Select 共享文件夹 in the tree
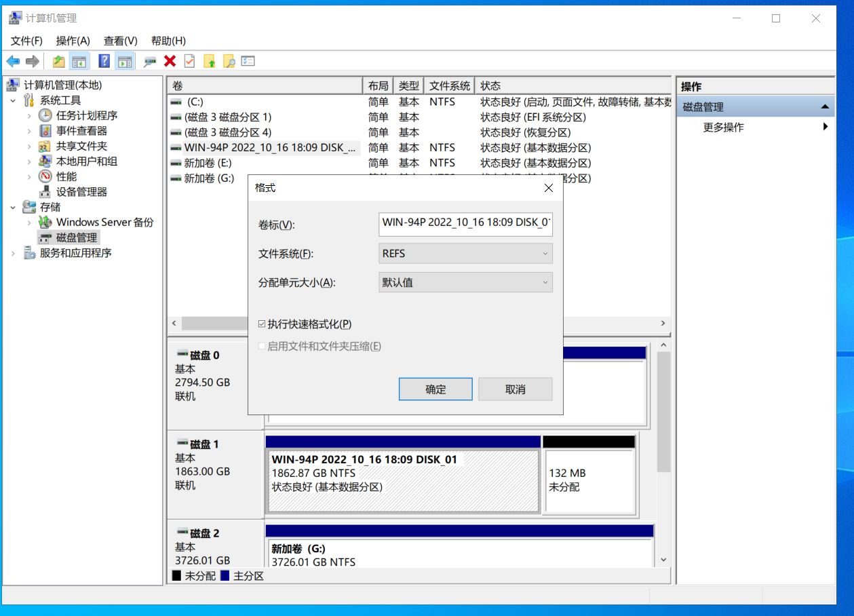 point(81,146)
